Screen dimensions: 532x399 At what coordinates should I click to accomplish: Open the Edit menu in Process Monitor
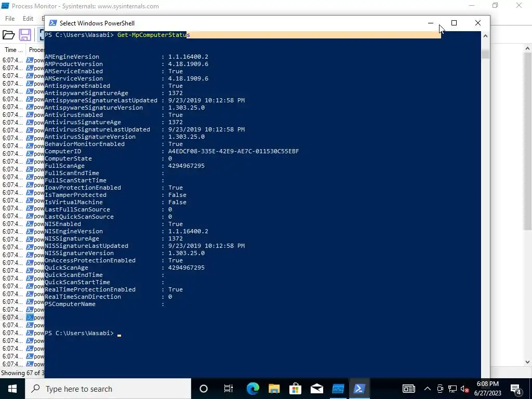[x=28, y=19]
